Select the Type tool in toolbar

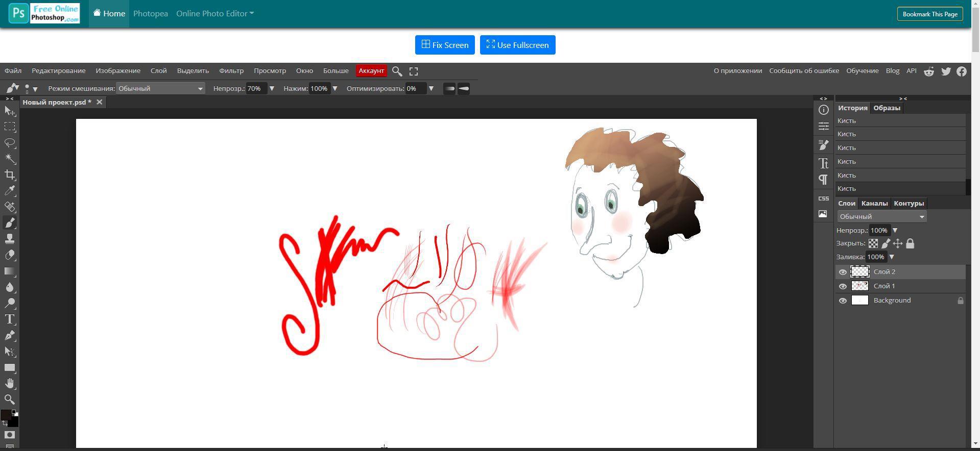click(x=10, y=319)
